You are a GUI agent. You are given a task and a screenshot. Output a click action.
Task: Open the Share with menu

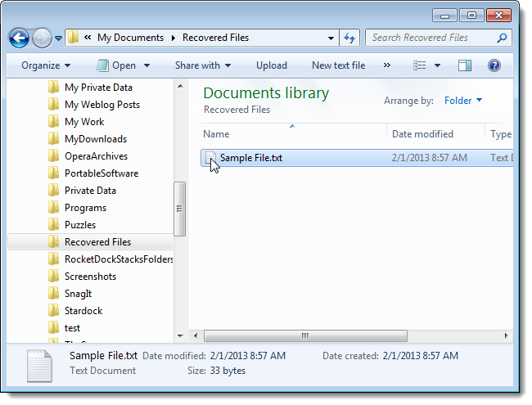pyautogui.click(x=203, y=65)
